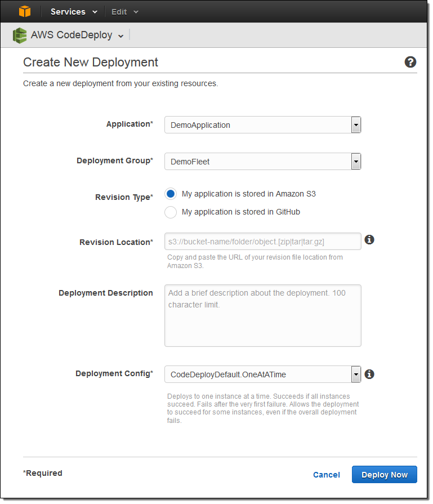The width and height of the screenshot is (433, 504).
Task: Click the AWS CodeDeploy service name text
Action: pos(72,35)
